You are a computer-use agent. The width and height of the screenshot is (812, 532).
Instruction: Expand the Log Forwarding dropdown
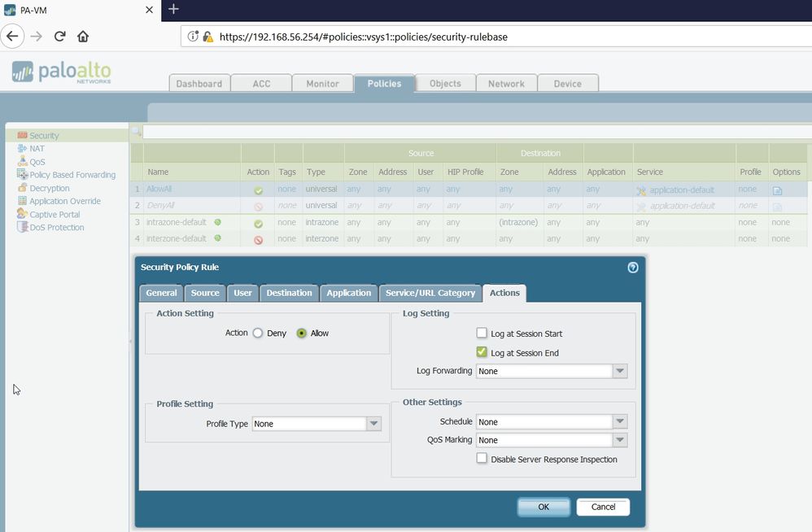[x=620, y=371]
